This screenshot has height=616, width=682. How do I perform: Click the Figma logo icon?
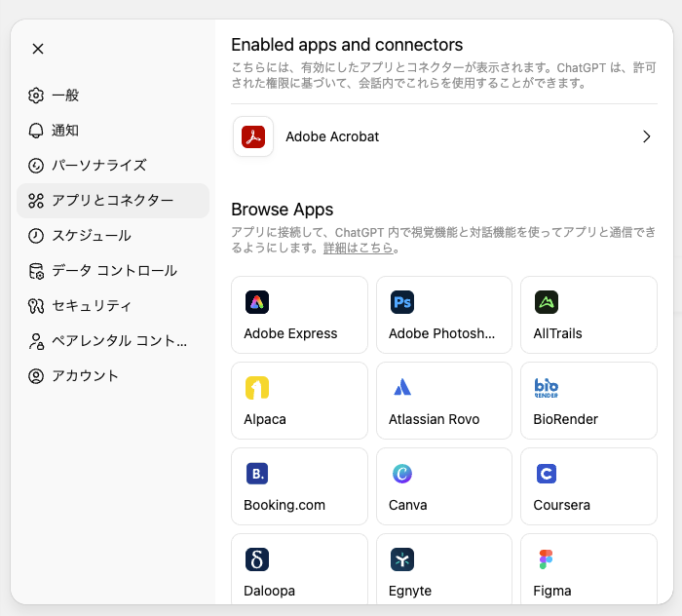[546, 559]
